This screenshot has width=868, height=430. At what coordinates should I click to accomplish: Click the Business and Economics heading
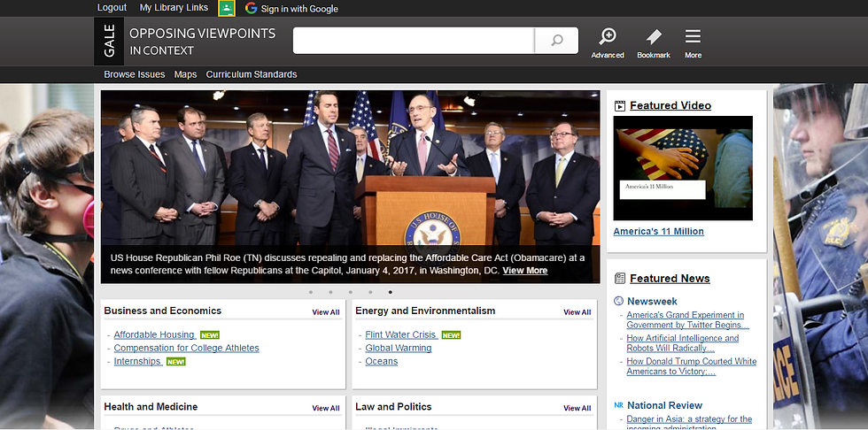[x=163, y=311]
